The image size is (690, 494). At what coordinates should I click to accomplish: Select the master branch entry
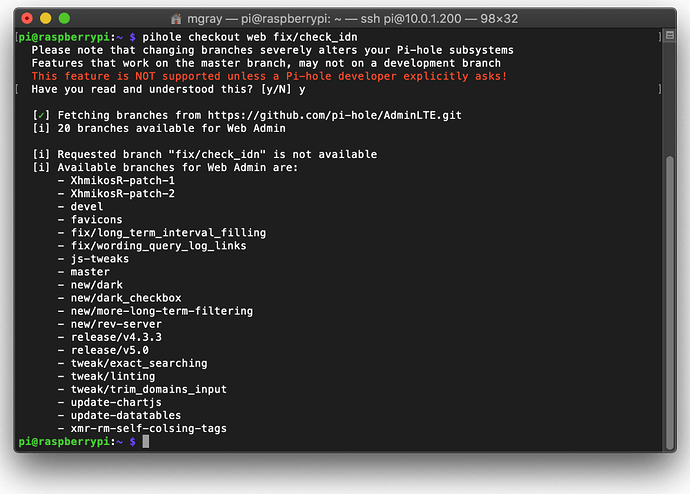pyautogui.click(x=90, y=272)
